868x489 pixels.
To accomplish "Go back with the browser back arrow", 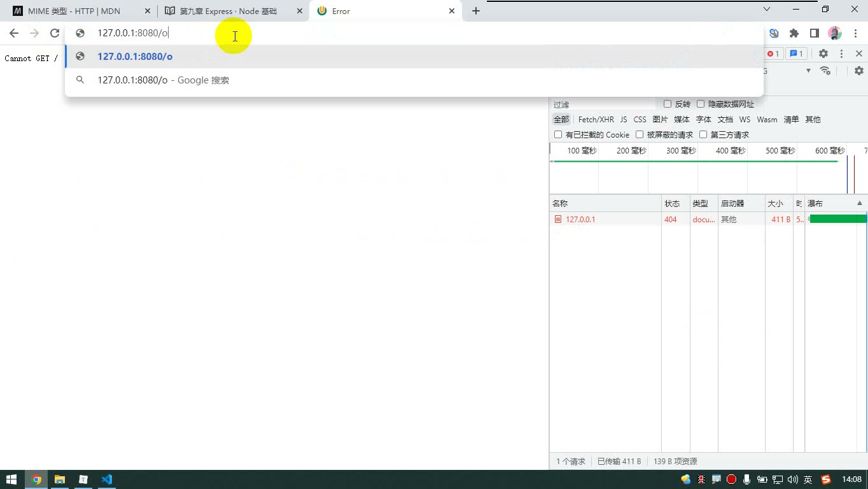I will click(x=14, y=34).
